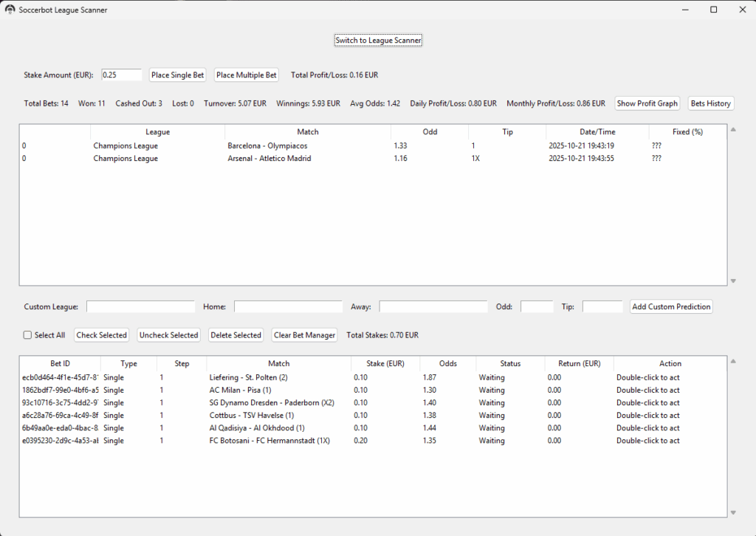Click Delete Selected button

click(236, 335)
